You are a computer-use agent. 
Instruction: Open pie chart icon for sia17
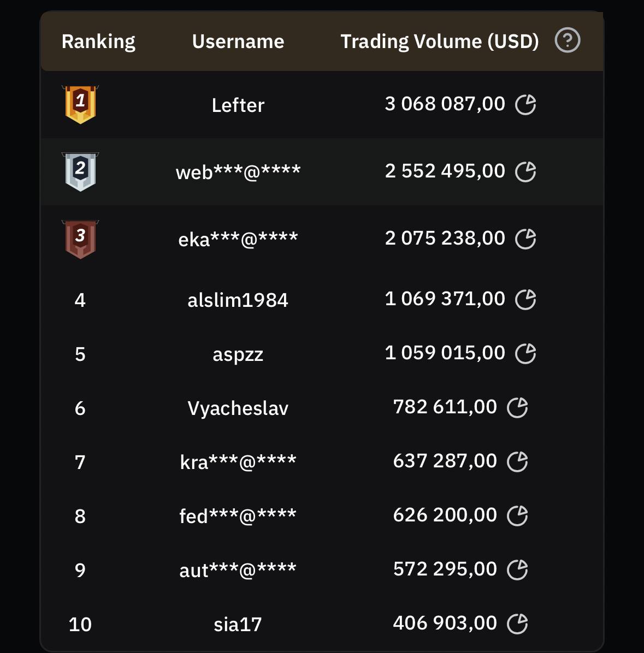click(517, 624)
